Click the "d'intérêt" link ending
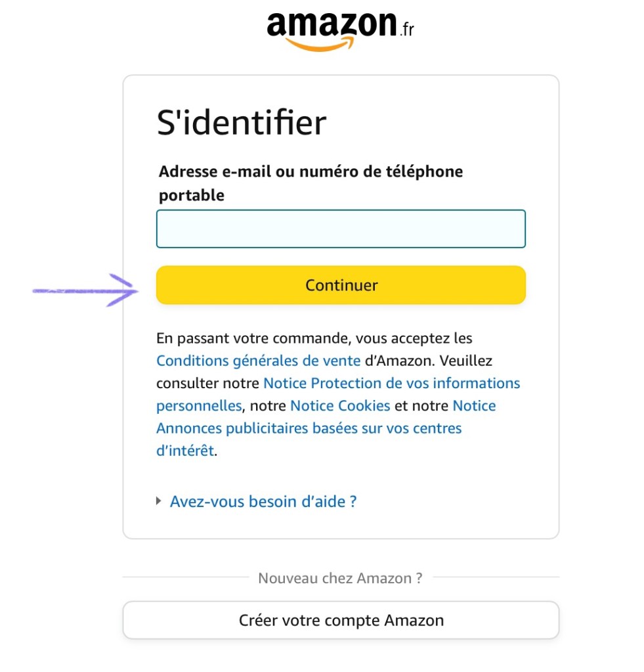 (185, 451)
